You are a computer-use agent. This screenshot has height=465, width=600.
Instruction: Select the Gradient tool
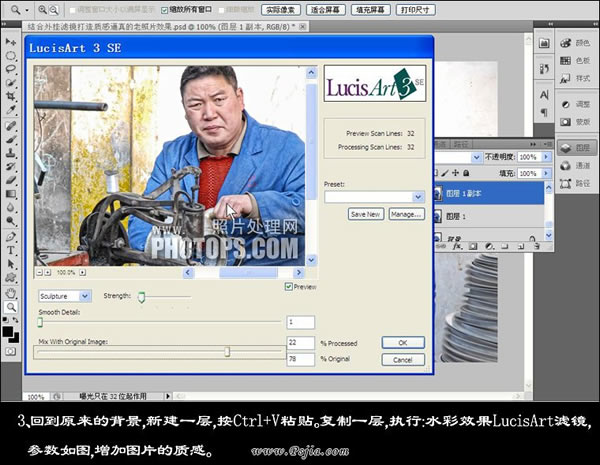11,194
